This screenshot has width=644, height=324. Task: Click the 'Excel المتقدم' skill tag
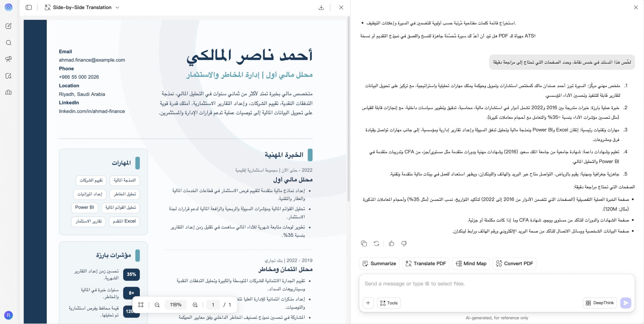(x=124, y=221)
